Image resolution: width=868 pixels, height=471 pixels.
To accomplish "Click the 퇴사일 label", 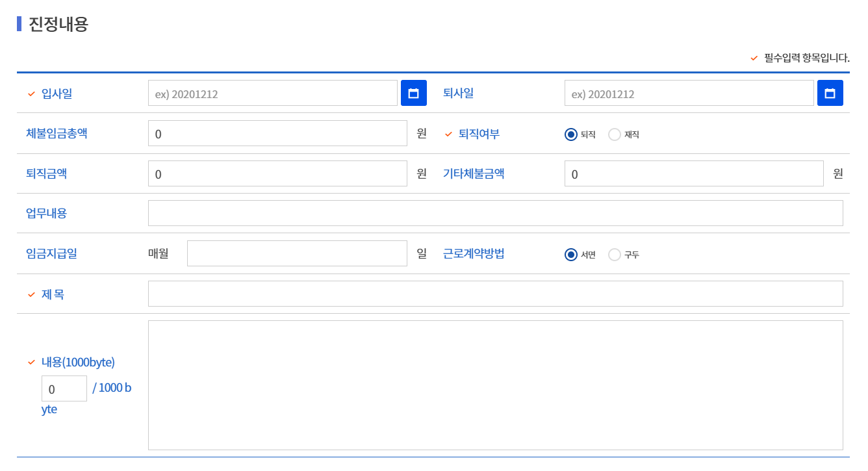I will click(x=458, y=93).
